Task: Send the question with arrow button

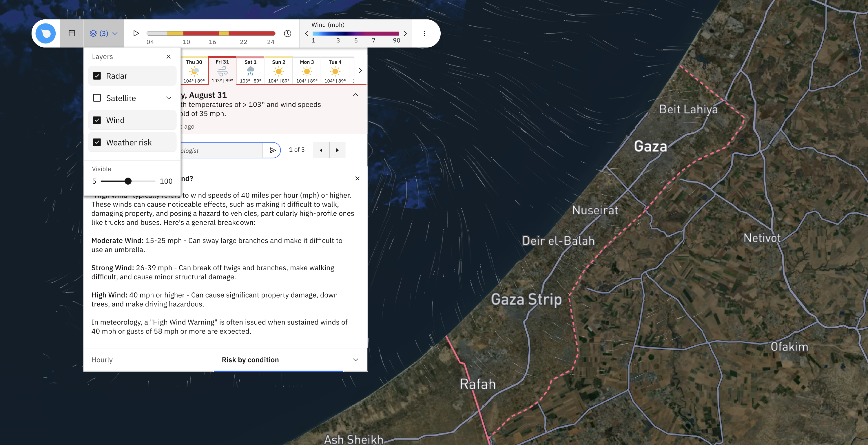Action: 272,150
